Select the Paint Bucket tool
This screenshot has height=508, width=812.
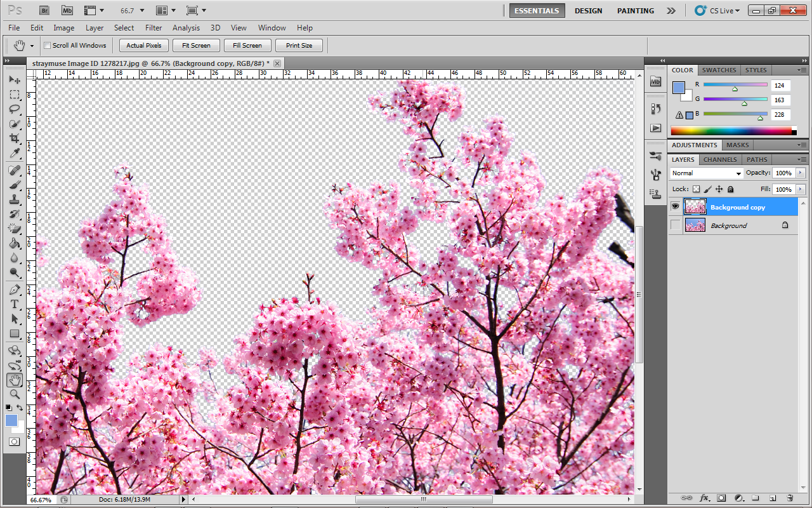point(15,243)
